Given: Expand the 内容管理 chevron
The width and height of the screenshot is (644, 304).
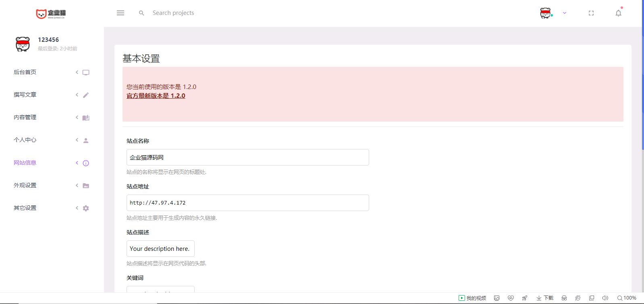Looking at the screenshot, I should tap(77, 117).
